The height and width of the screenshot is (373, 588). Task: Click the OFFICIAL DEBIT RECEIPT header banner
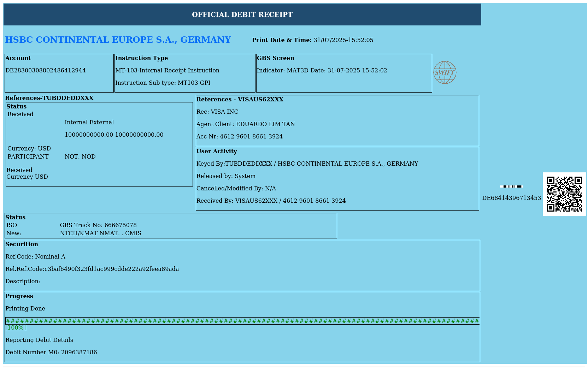click(242, 14)
